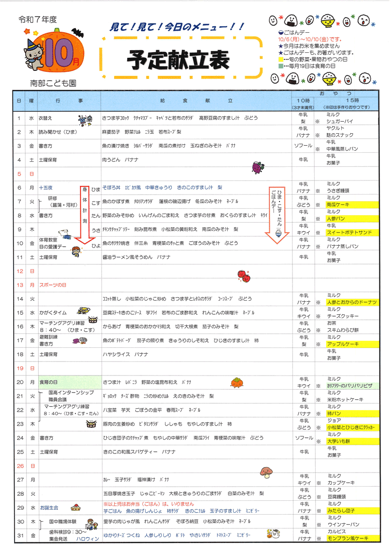
Task: Click the mushroom illustration near day 26
Action: (266, 472)
